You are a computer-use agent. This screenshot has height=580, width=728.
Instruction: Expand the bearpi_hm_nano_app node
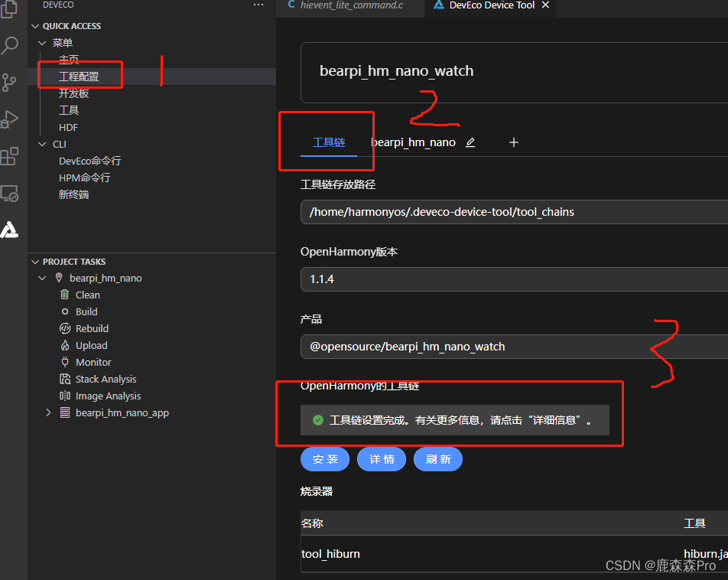48,412
